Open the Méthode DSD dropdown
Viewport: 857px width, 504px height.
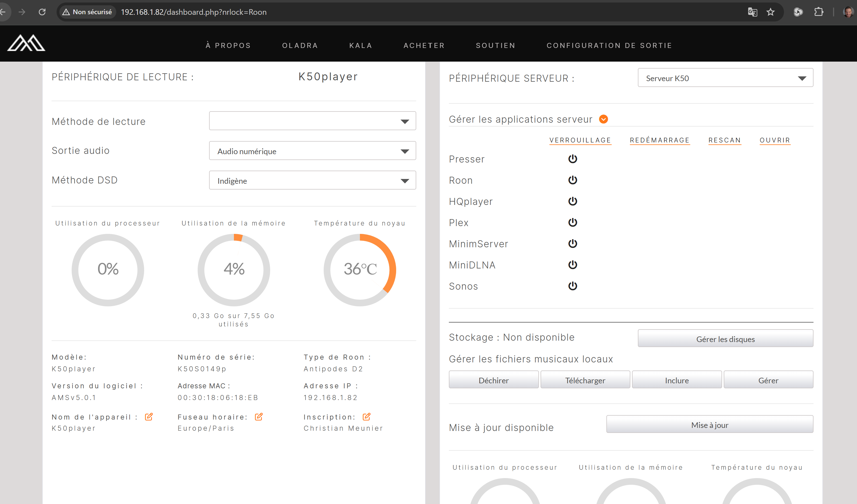(312, 180)
